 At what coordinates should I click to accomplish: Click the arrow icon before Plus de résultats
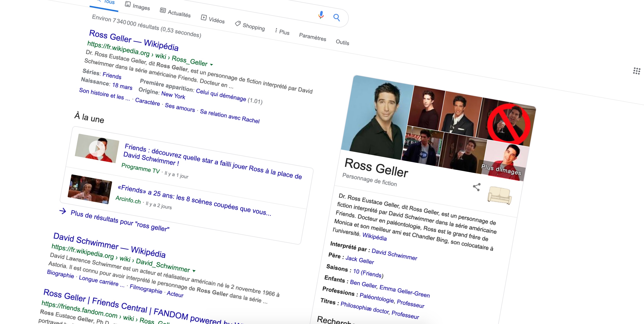tap(63, 211)
